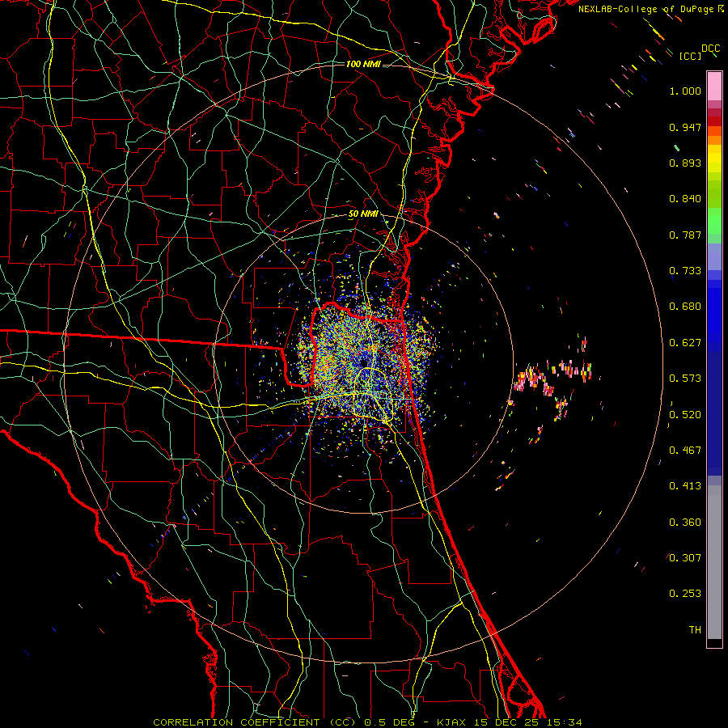Select the 0.893 legend value

click(x=685, y=163)
